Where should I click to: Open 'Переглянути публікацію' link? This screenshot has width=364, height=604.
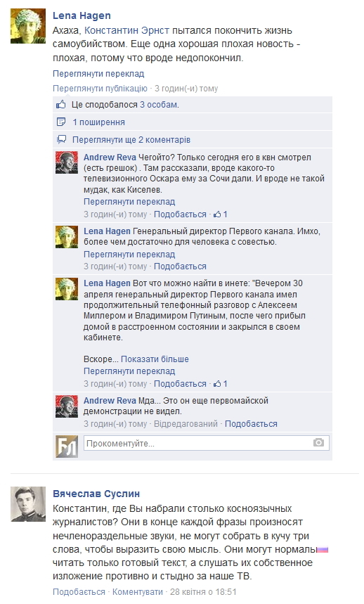[100, 88]
